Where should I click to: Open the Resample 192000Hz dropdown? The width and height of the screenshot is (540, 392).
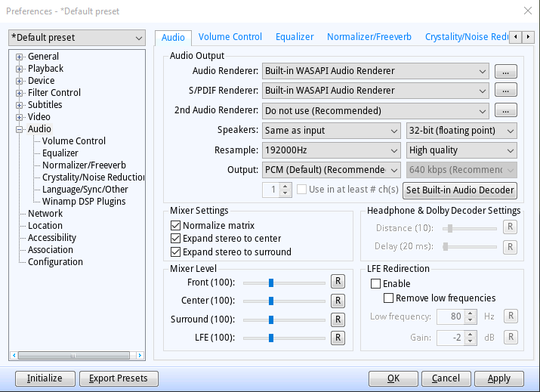tap(332, 150)
